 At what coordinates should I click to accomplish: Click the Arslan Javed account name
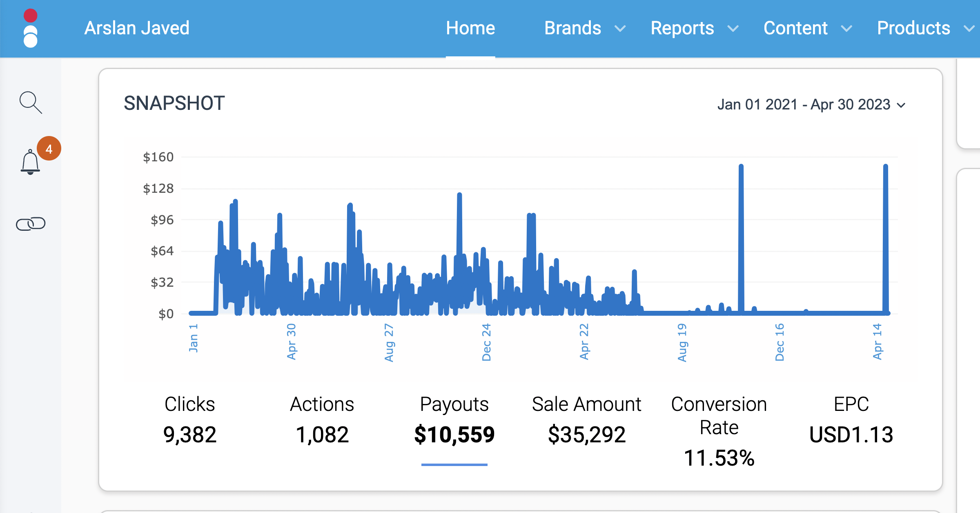click(137, 28)
